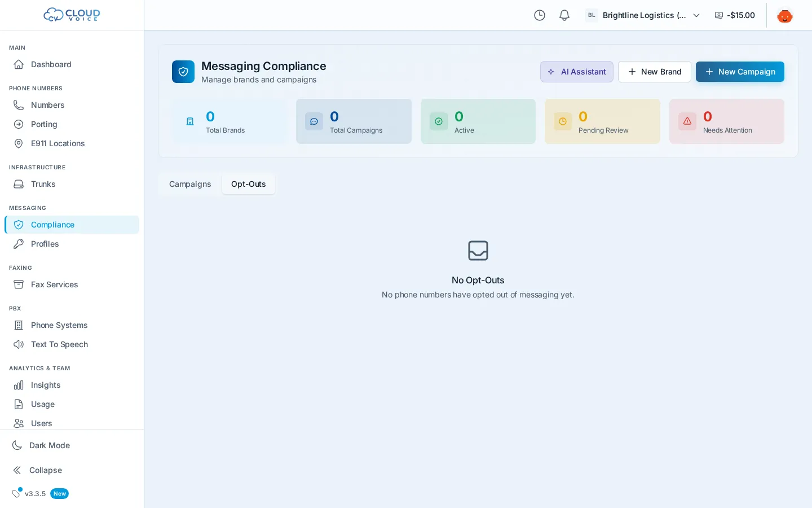Click the version tag icon
Screen dimensions: 812x508
tap(16, 493)
